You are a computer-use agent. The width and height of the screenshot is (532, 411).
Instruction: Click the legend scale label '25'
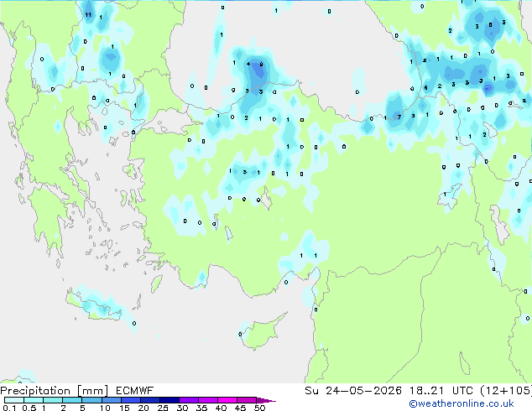pos(163,408)
